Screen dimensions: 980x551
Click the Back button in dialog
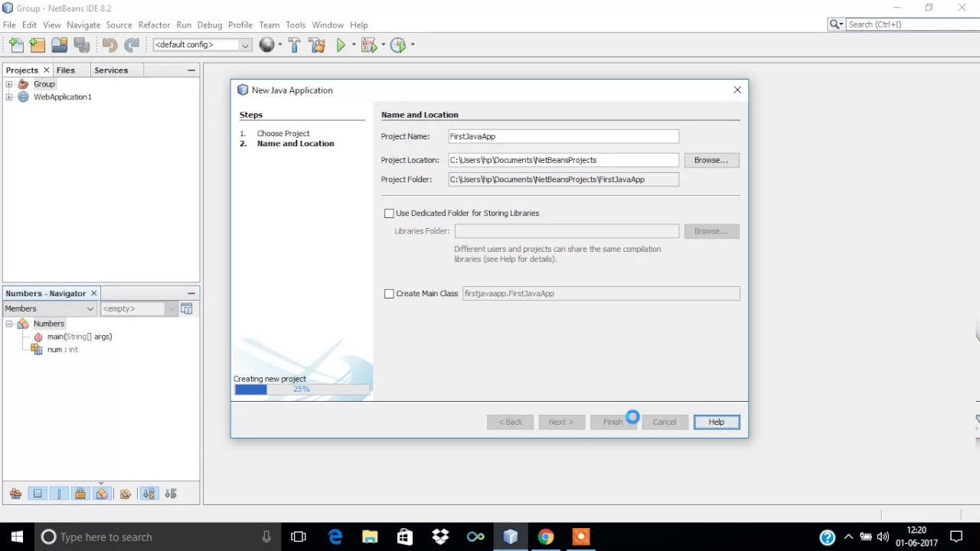[x=511, y=422]
